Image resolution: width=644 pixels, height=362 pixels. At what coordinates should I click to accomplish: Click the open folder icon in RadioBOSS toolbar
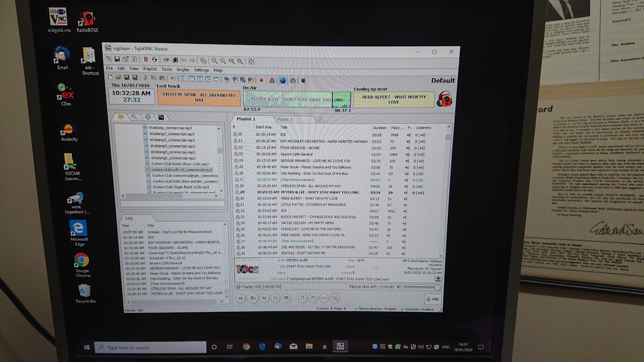coord(118,78)
